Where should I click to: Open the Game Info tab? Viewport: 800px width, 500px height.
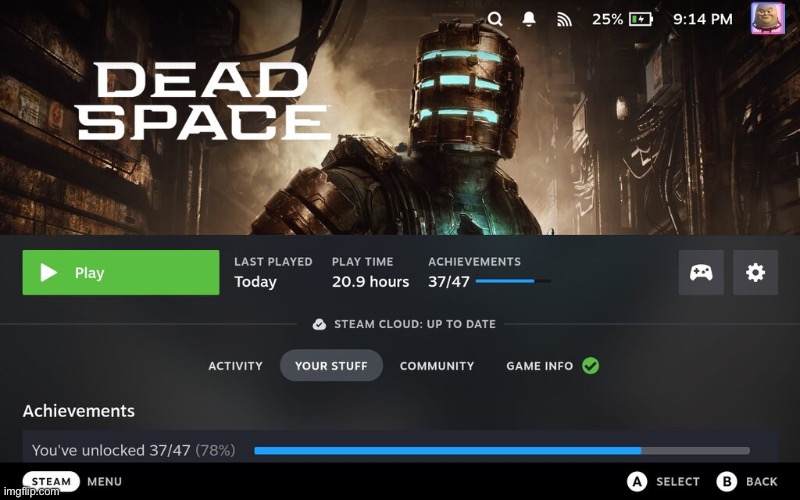[x=539, y=366]
